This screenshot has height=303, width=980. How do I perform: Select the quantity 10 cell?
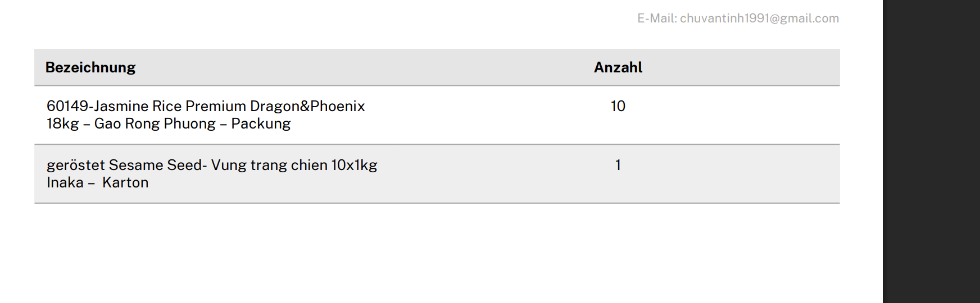point(618,106)
